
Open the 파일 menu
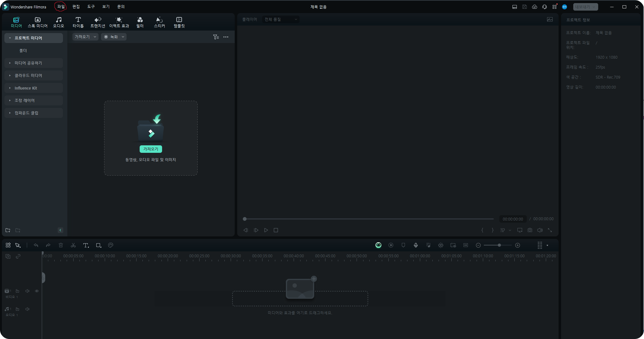pos(61,7)
